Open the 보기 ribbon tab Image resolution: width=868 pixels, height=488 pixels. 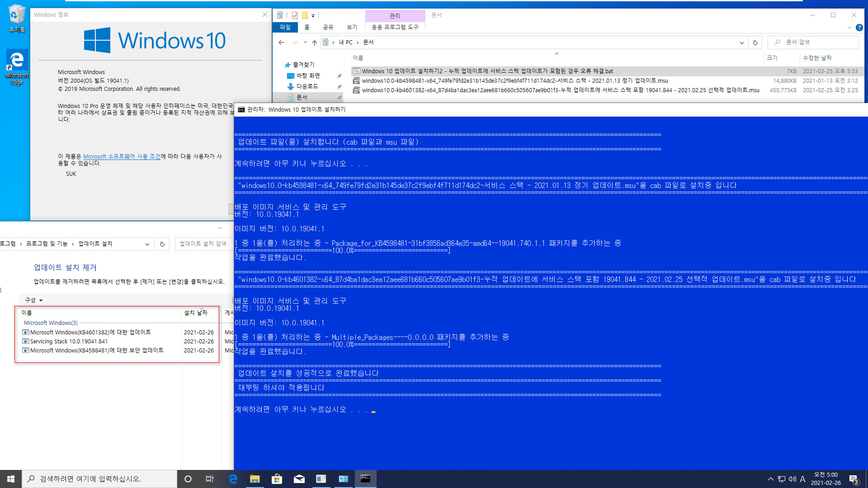pyautogui.click(x=352, y=28)
